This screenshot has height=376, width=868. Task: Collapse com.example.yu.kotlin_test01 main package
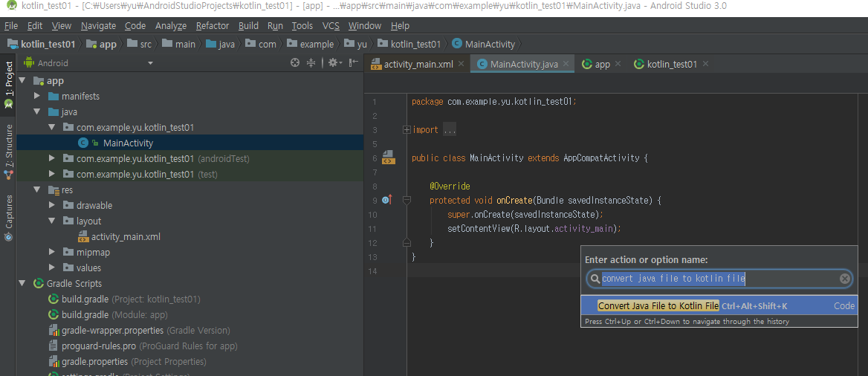[52, 127]
